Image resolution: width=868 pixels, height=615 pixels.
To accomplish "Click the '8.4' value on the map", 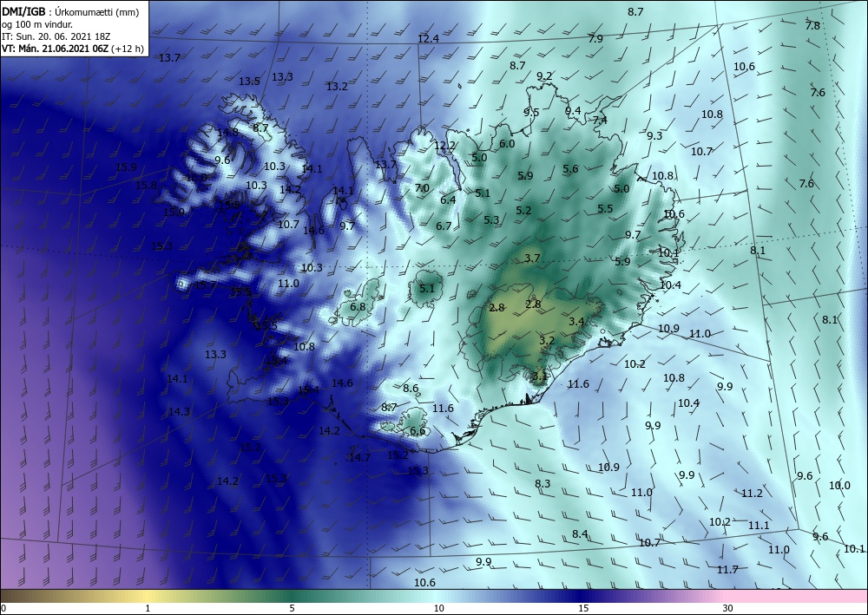I will coord(580,533).
